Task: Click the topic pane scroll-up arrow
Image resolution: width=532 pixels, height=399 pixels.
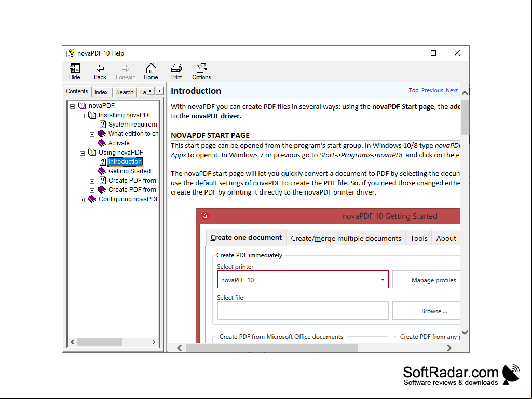Action: [x=465, y=93]
